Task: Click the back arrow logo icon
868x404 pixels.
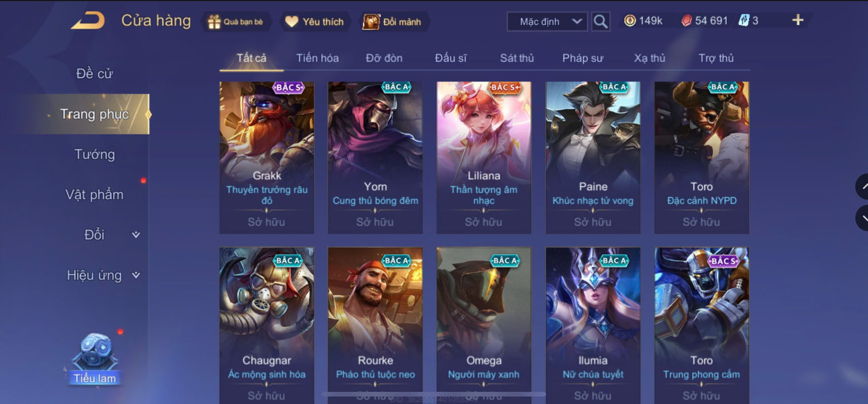Action: tap(88, 21)
